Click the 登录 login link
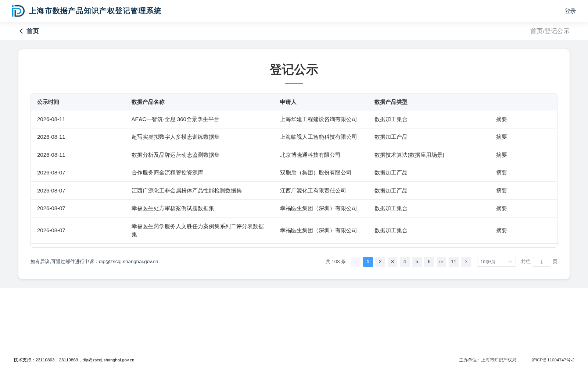Image resolution: width=588 pixels, height=368 pixels. (x=570, y=11)
